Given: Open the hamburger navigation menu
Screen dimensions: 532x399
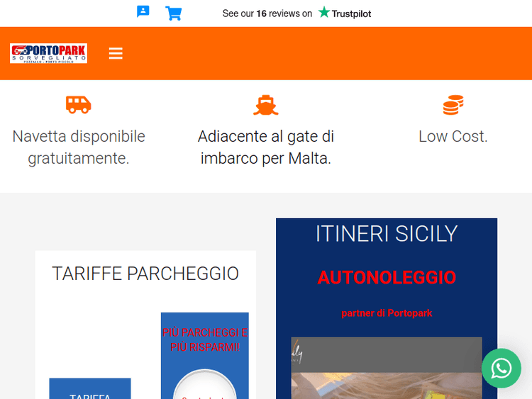Looking at the screenshot, I should point(116,53).
